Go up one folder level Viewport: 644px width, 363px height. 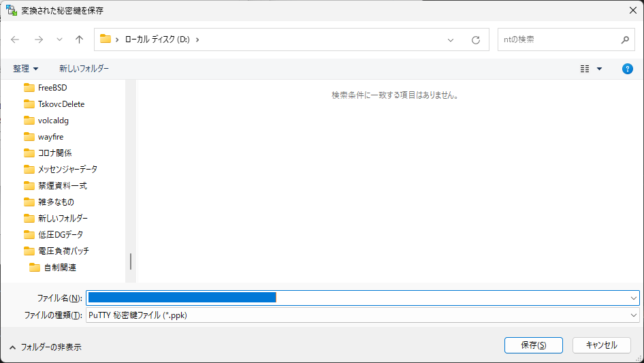click(x=79, y=40)
